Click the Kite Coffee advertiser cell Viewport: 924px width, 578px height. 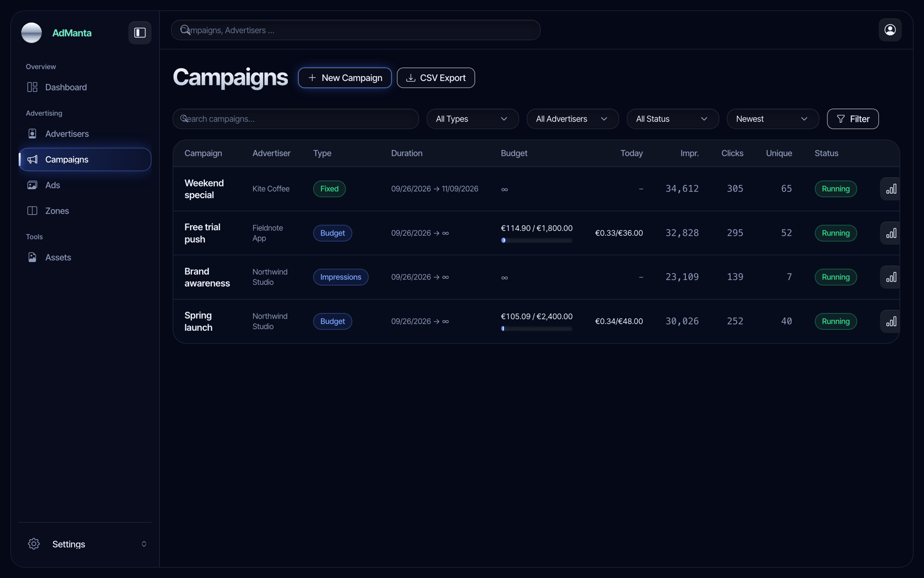pyautogui.click(x=271, y=189)
